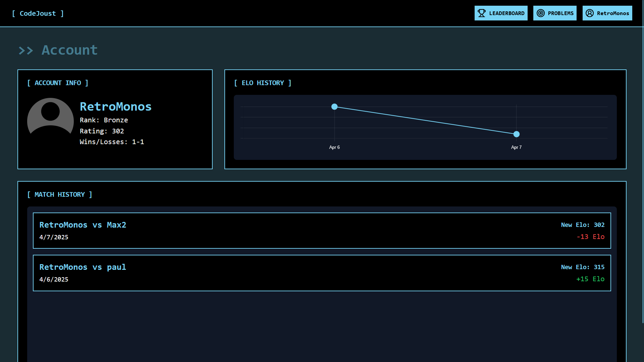Click the user icon beside RetroMonos
The height and width of the screenshot is (362, 644).
(x=590, y=13)
